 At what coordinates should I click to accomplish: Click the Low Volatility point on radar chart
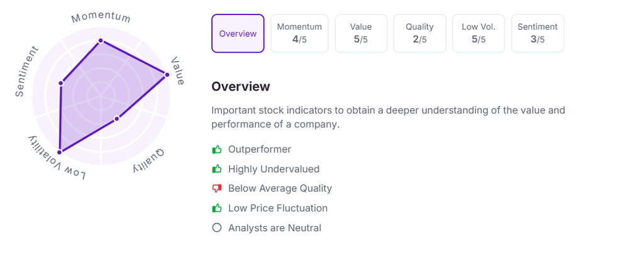tap(60, 151)
